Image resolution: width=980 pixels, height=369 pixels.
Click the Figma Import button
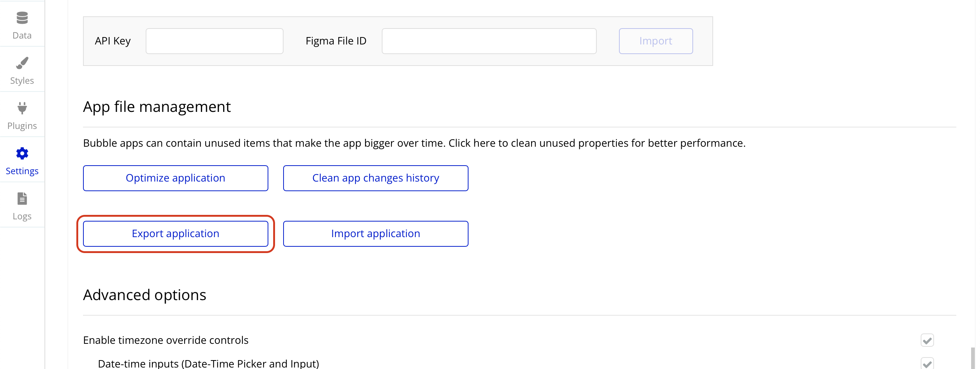click(x=655, y=41)
